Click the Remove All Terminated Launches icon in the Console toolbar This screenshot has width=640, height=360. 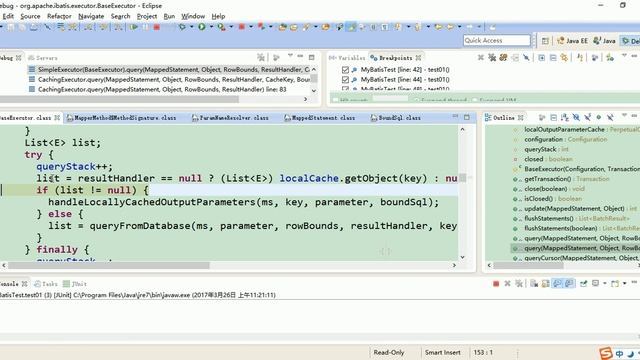(x=519, y=284)
